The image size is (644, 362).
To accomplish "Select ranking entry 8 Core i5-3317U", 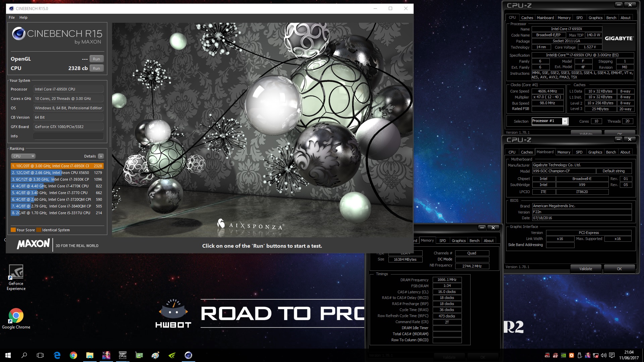I will 57,213.
